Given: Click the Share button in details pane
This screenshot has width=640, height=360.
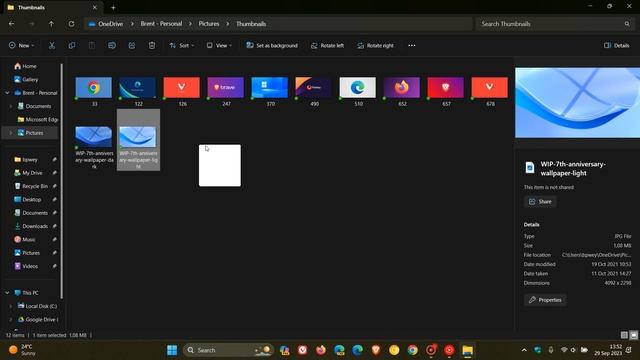Looking at the screenshot, I should coord(540,202).
